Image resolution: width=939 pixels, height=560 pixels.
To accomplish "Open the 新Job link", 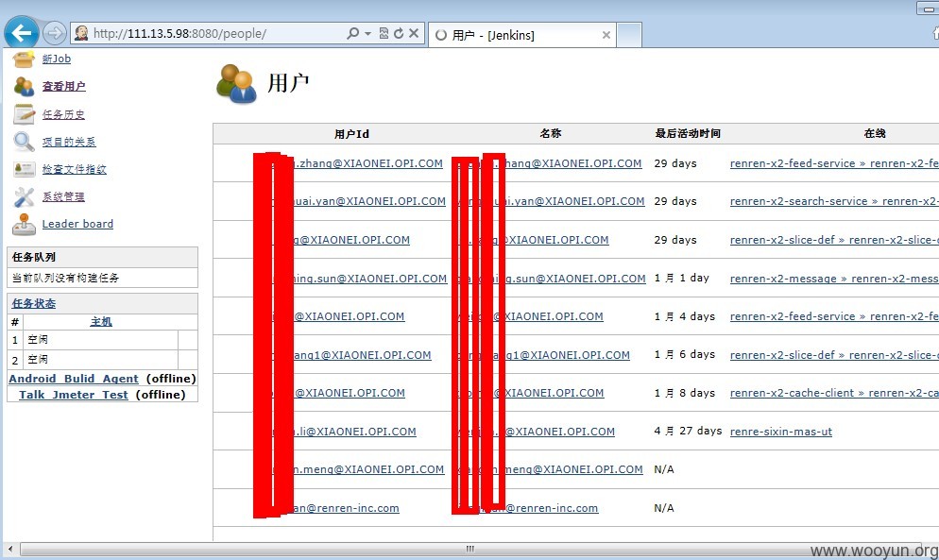I will (x=57, y=59).
